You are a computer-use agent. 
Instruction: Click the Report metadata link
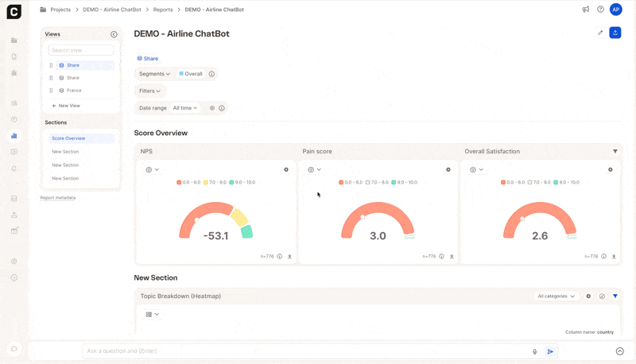coord(58,198)
